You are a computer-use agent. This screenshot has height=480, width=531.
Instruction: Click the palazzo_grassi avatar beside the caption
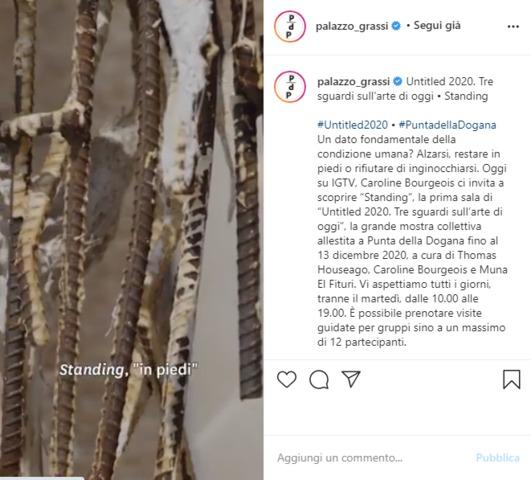point(290,87)
